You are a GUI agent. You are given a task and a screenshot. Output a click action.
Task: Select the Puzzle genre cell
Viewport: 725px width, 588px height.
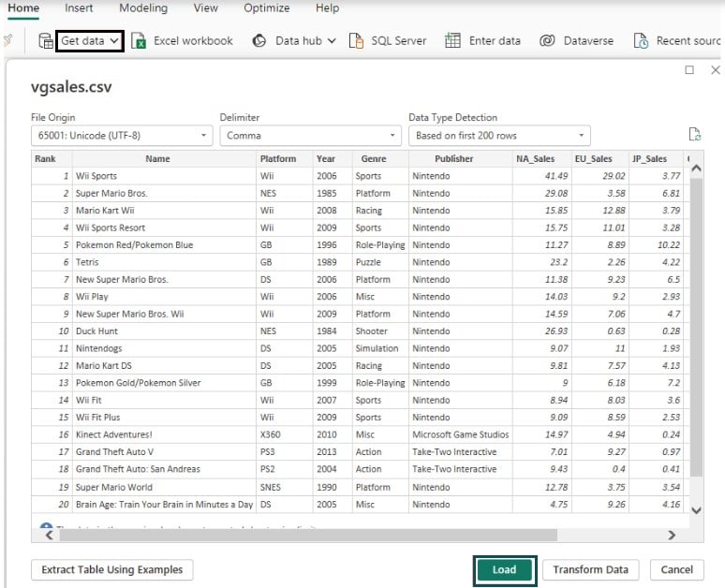coord(380,262)
